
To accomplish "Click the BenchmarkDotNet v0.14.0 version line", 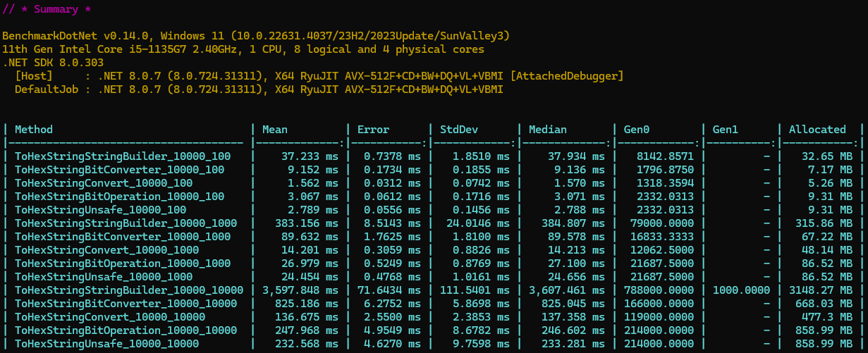I will 256,36.
